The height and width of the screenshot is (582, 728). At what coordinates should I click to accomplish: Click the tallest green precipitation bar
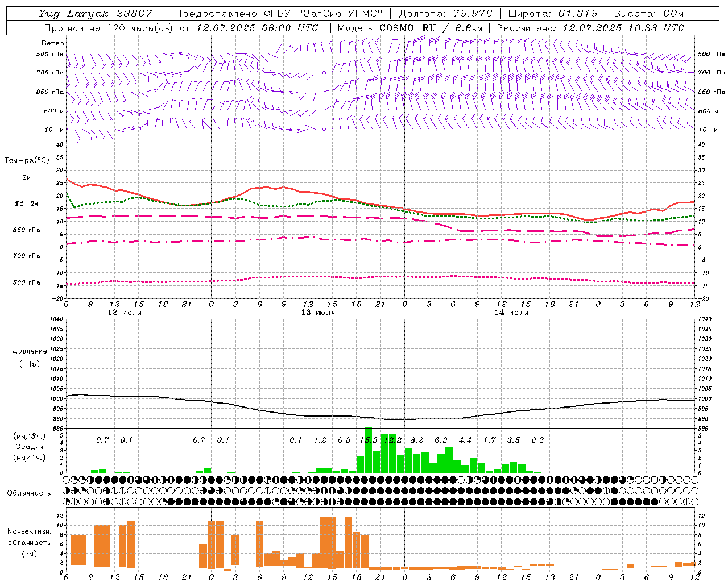pos(368,450)
